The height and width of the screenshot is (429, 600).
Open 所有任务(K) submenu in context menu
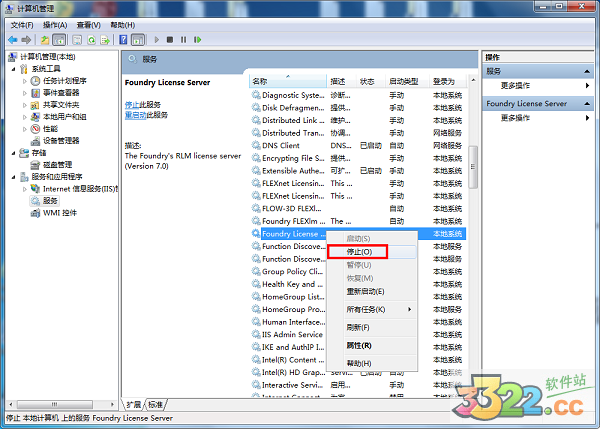coord(372,309)
